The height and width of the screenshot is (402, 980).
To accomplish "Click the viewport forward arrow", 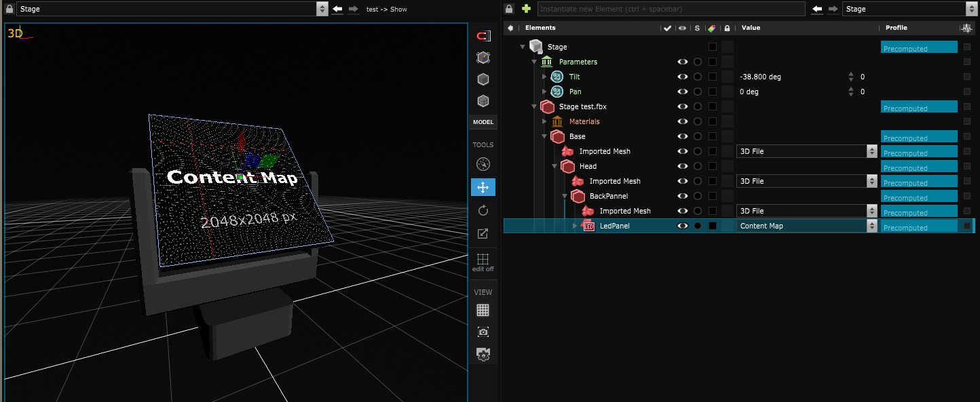I will point(354,9).
